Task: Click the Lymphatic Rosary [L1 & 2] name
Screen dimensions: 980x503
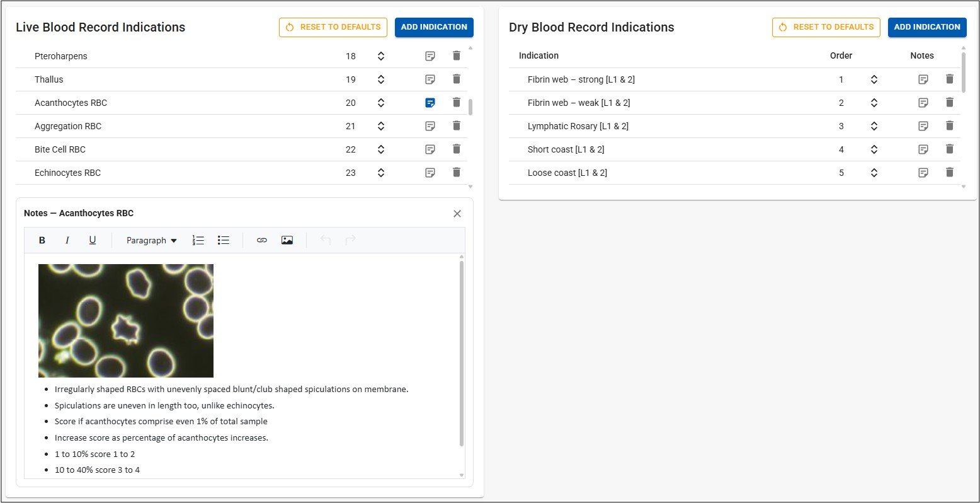Action: click(578, 126)
